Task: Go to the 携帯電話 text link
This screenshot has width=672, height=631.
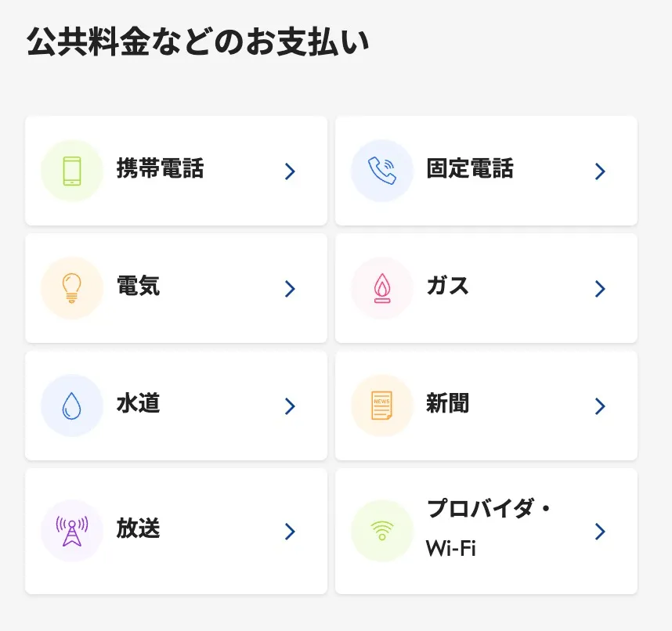Action: click(x=160, y=168)
